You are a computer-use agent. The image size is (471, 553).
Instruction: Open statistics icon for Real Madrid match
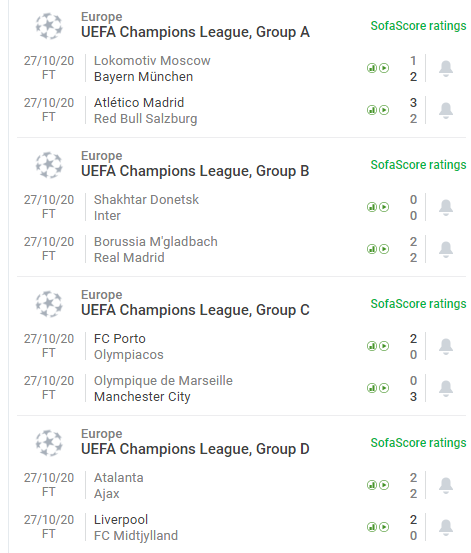click(x=372, y=249)
